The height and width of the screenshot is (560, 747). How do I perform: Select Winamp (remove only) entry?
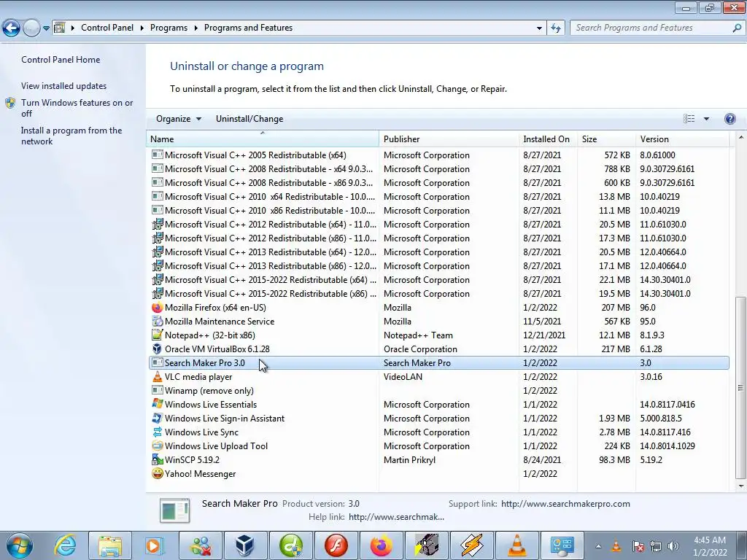tap(438, 391)
